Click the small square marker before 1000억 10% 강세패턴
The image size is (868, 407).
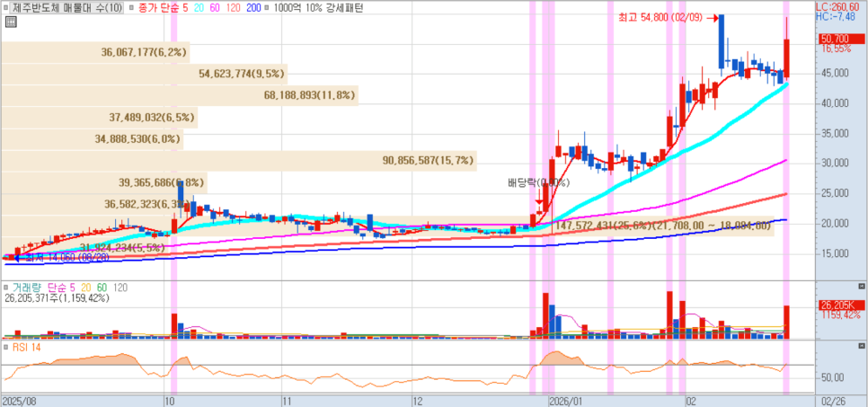pos(268,8)
